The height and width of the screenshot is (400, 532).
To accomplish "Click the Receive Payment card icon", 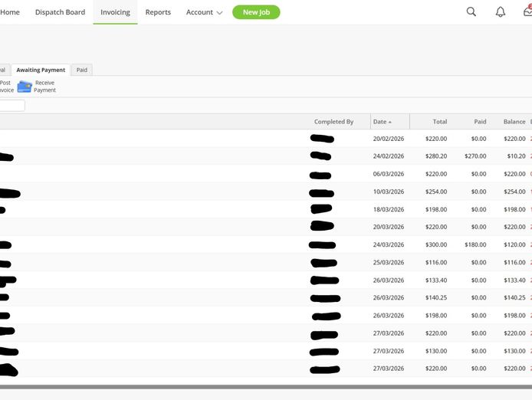I will click(x=25, y=87).
